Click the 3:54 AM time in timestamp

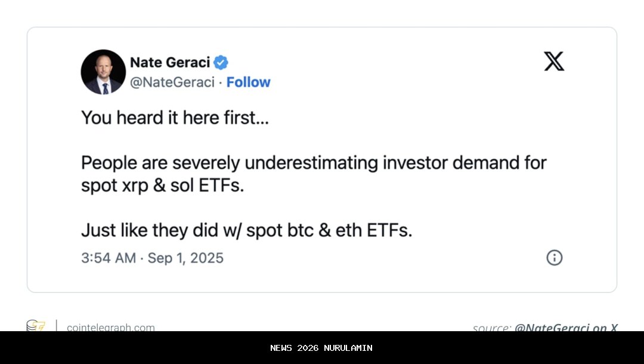point(109,258)
